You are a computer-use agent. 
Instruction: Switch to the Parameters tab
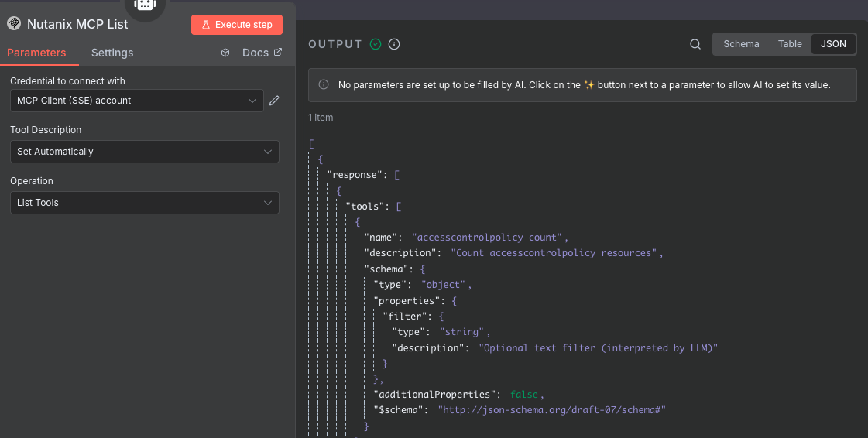pos(36,53)
